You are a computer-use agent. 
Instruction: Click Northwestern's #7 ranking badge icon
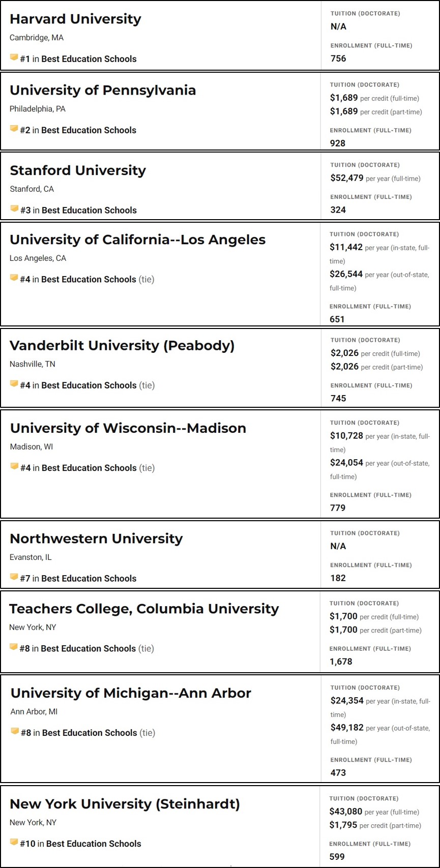[x=14, y=577]
